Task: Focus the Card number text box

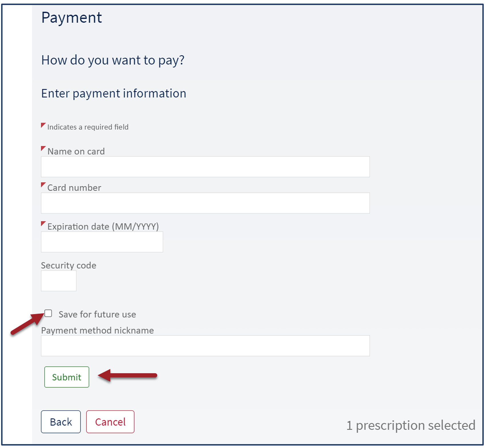Action: tap(205, 203)
